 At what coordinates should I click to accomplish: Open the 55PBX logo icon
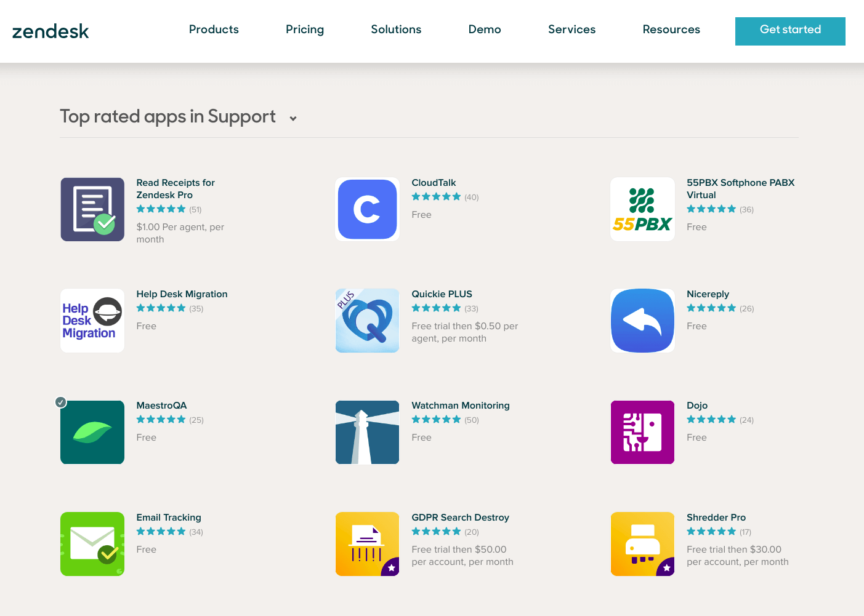[642, 209]
